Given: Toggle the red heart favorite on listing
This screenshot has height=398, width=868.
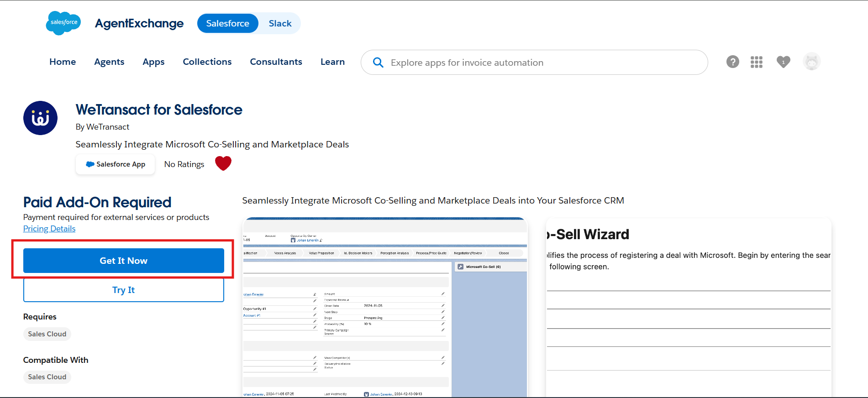Looking at the screenshot, I should (223, 163).
